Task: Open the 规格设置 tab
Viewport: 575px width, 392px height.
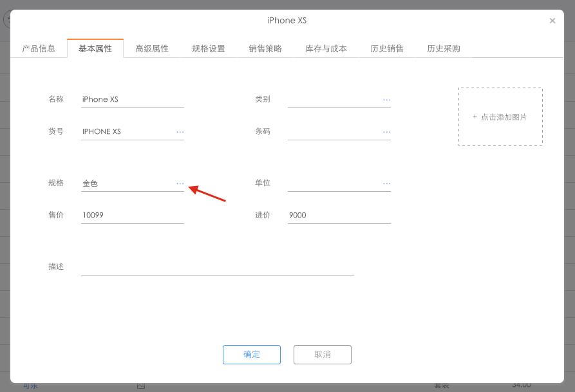Action: (209, 48)
